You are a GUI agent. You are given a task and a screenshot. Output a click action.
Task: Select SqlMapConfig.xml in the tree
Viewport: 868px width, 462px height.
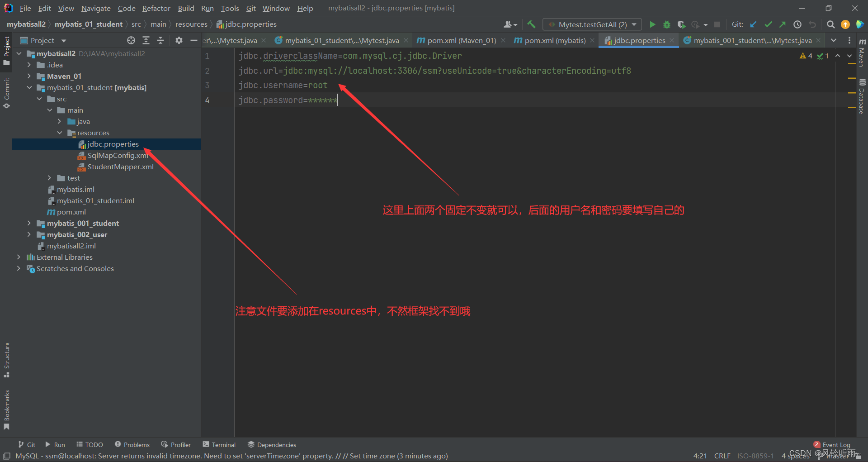(x=118, y=155)
